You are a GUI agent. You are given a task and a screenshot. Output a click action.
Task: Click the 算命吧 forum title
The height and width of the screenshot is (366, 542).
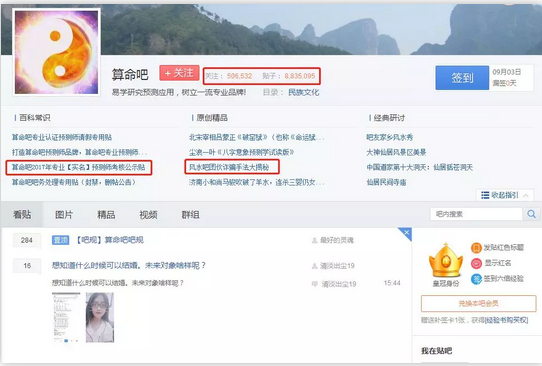click(x=130, y=75)
